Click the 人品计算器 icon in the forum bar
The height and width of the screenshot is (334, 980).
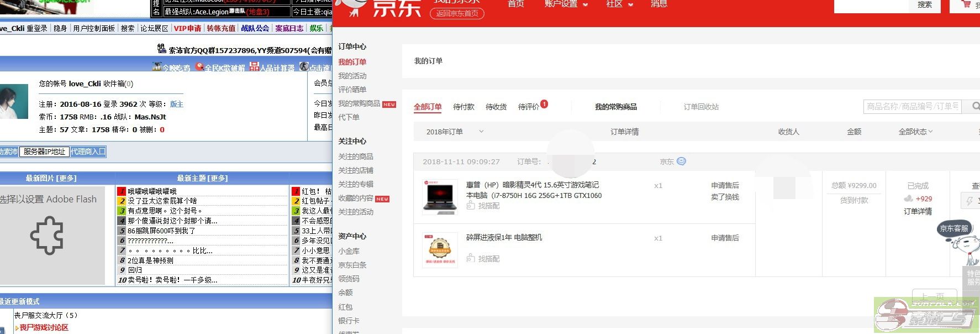coord(254,67)
